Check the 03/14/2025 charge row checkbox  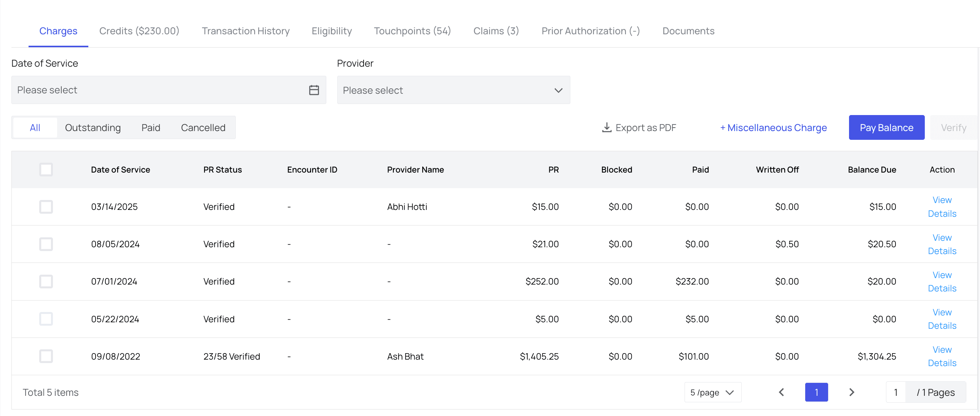click(46, 207)
